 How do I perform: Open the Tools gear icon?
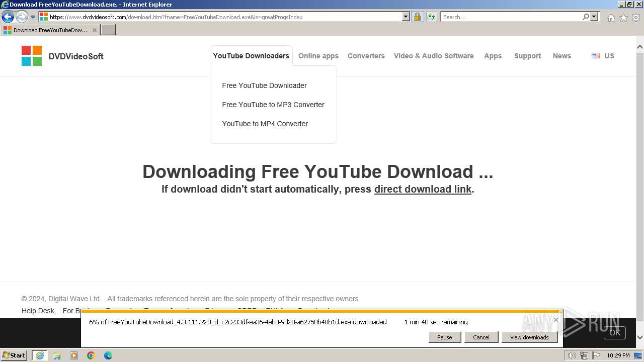pos(636,18)
